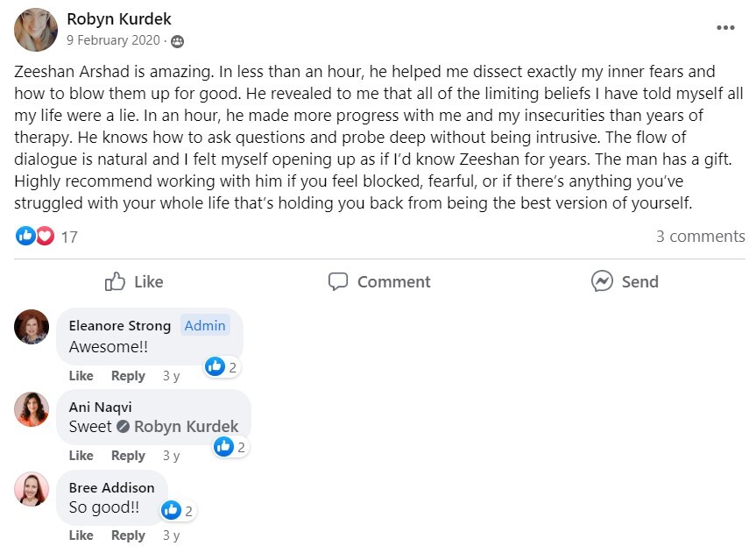The height and width of the screenshot is (553, 756).
Task: Click the reaction count number 17
Action: coord(69,237)
